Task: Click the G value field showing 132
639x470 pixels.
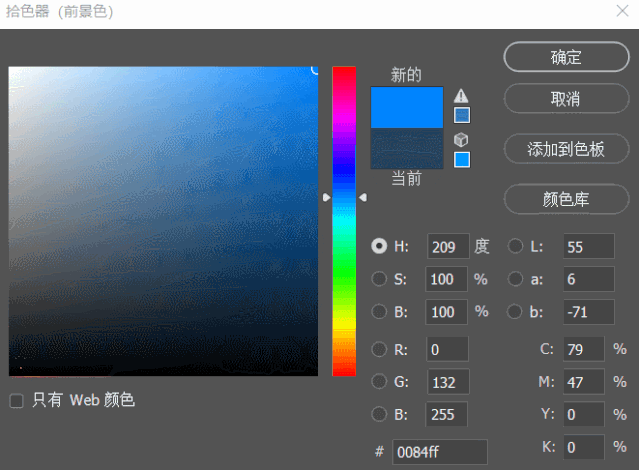Action: (448, 382)
